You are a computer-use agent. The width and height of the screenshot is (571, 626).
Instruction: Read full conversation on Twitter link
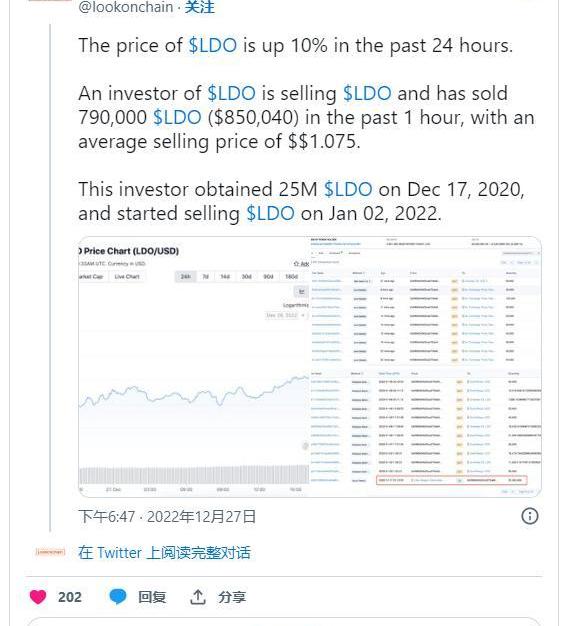165,553
